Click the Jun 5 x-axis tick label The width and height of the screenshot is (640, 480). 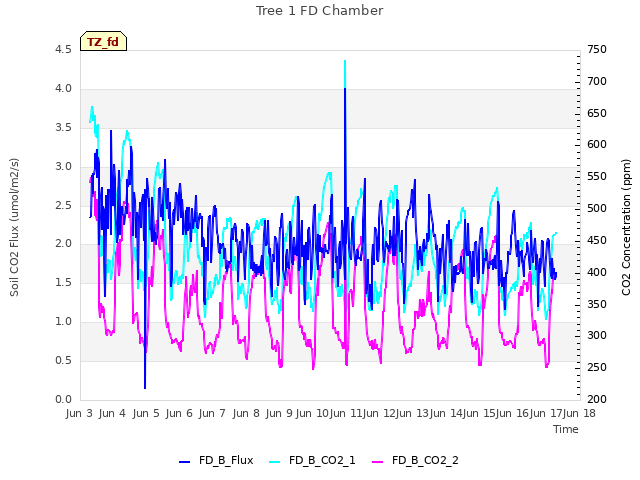(146, 413)
